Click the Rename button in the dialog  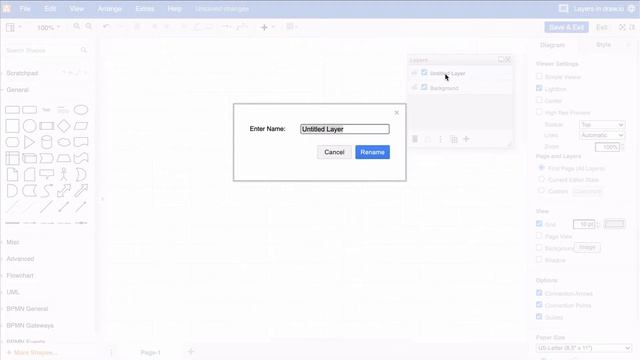click(372, 152)
